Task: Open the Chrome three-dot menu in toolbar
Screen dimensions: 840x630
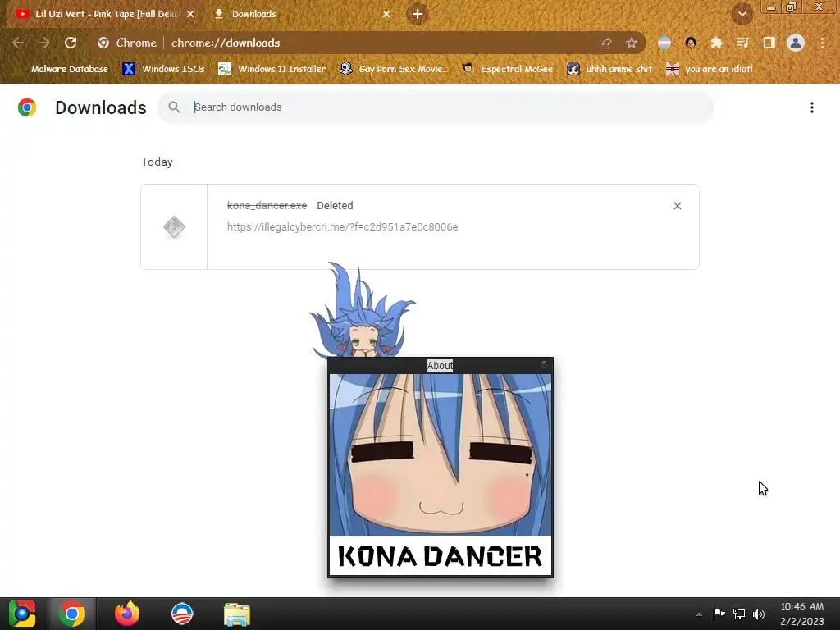Action: click(x=822, y=43)
